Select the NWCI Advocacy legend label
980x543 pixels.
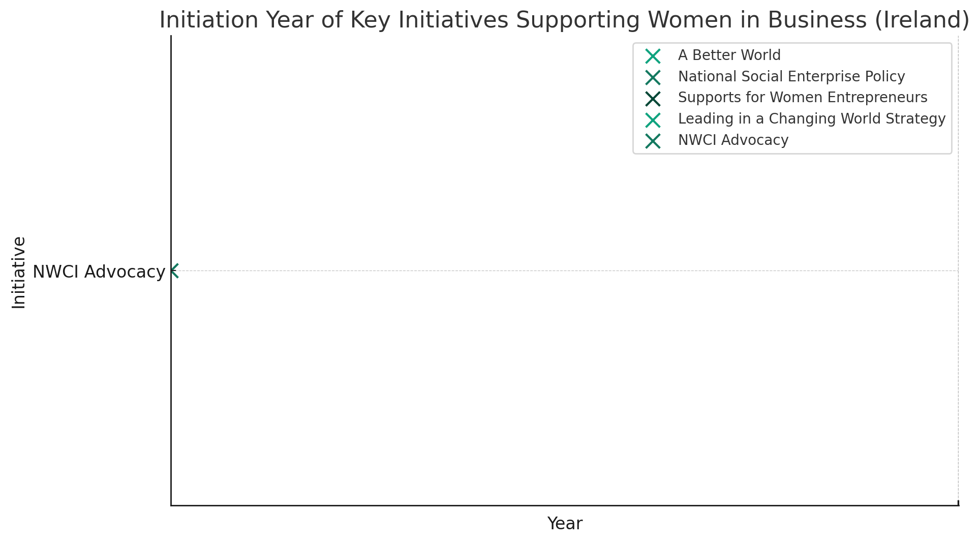click(x=733, y=140)
